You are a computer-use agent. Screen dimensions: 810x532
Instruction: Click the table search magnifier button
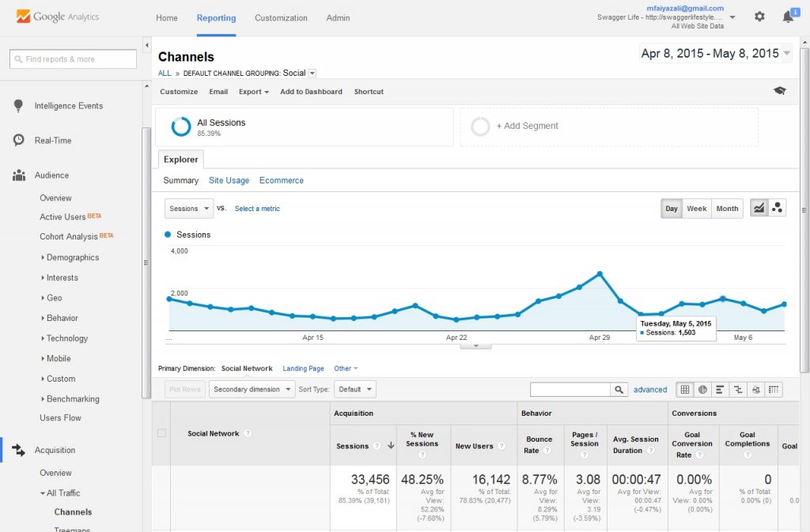619,390
